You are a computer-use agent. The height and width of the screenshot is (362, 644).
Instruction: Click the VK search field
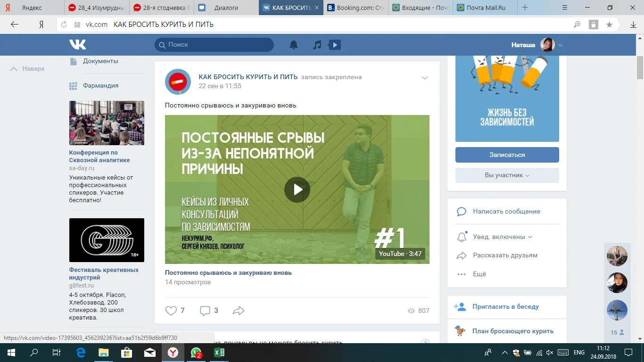[x=214, y=45]
